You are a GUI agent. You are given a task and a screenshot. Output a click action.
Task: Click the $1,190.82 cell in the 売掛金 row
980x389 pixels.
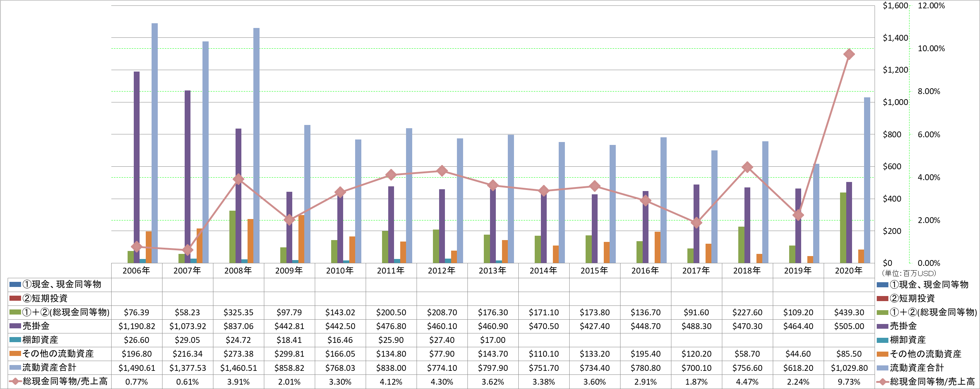click(x=137, y=326)
